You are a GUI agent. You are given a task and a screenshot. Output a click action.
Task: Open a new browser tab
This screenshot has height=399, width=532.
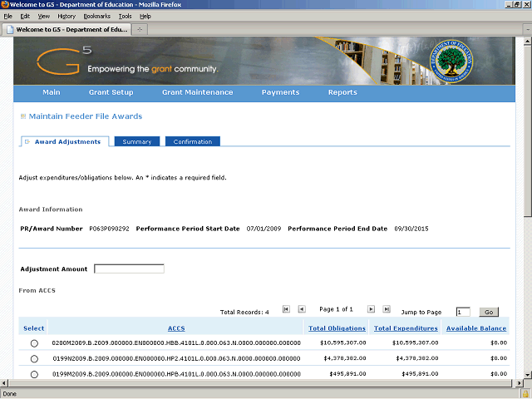[x=140, y=30]
